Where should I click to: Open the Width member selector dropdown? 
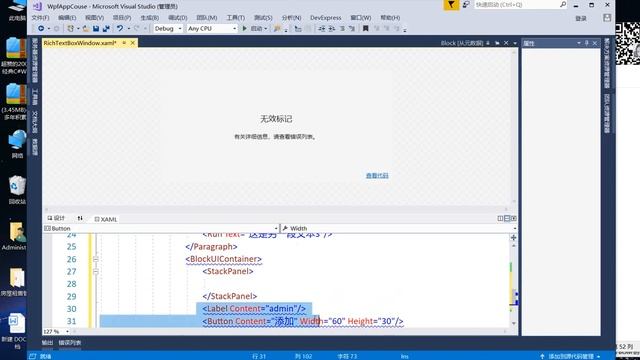(x=514, y=229)
